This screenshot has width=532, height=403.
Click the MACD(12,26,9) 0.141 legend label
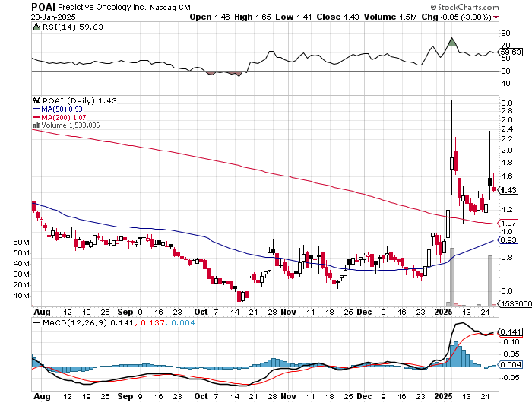88,322
